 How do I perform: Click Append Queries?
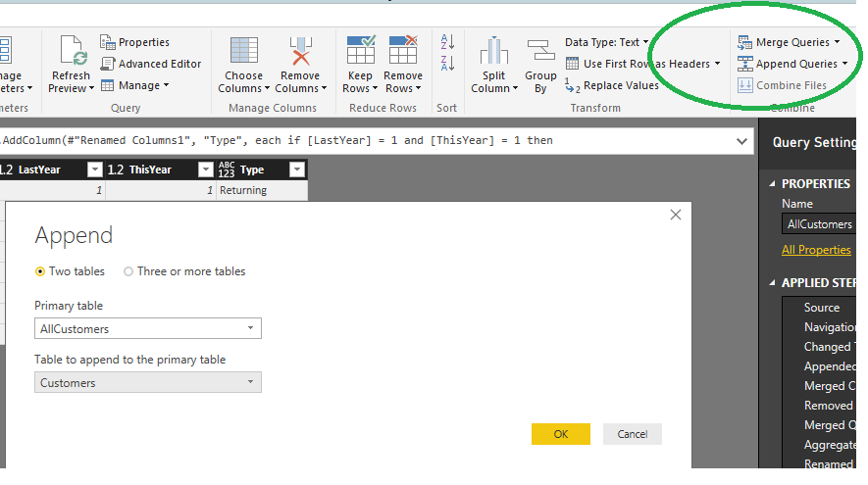[x=788, y=64]
